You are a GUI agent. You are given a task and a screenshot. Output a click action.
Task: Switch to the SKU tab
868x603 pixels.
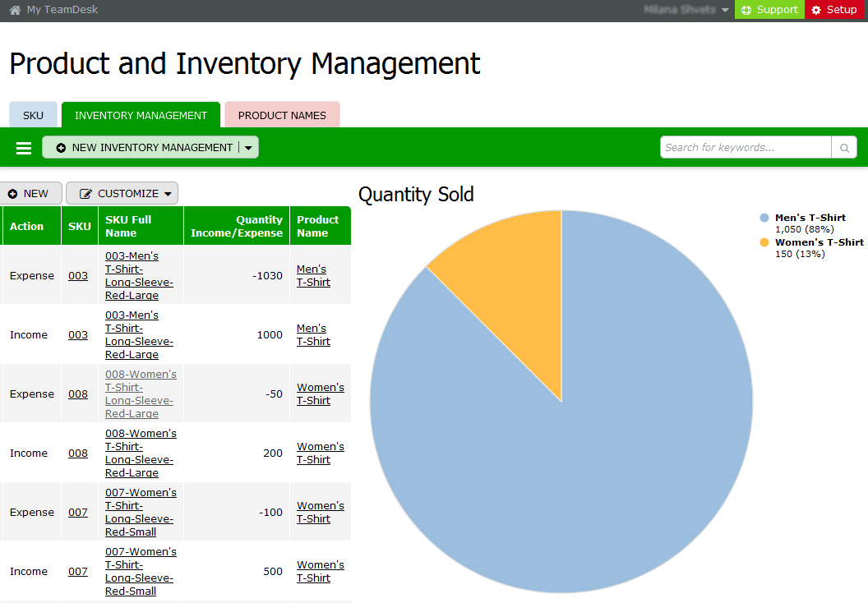point(33,116)
